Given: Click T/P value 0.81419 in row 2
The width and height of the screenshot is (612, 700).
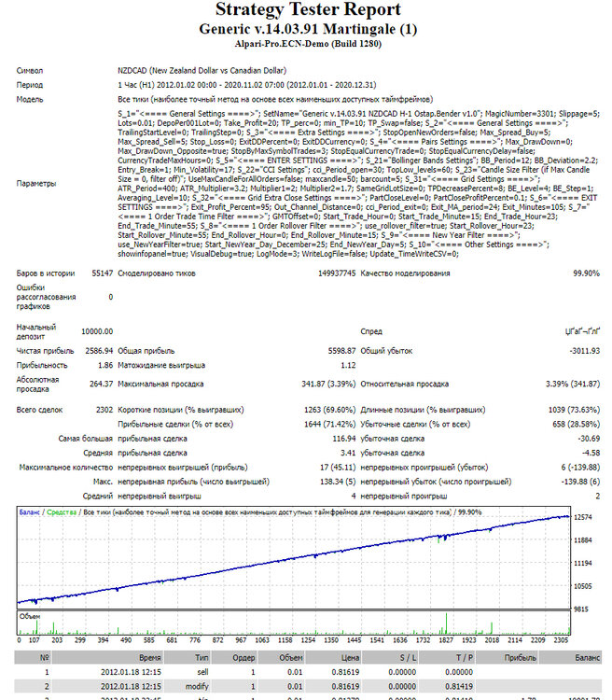Looking at the screenshot, I should (x=459, y=686).
